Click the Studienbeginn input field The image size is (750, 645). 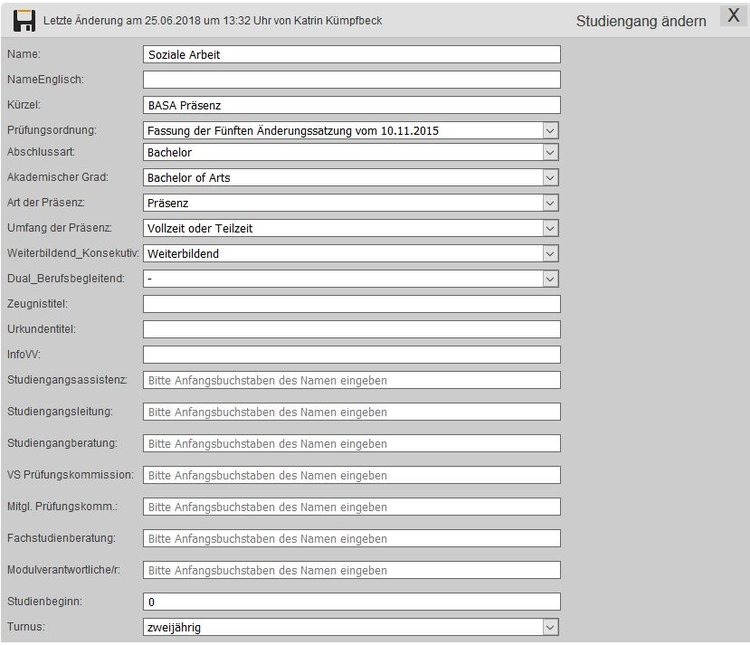[351, 602]
